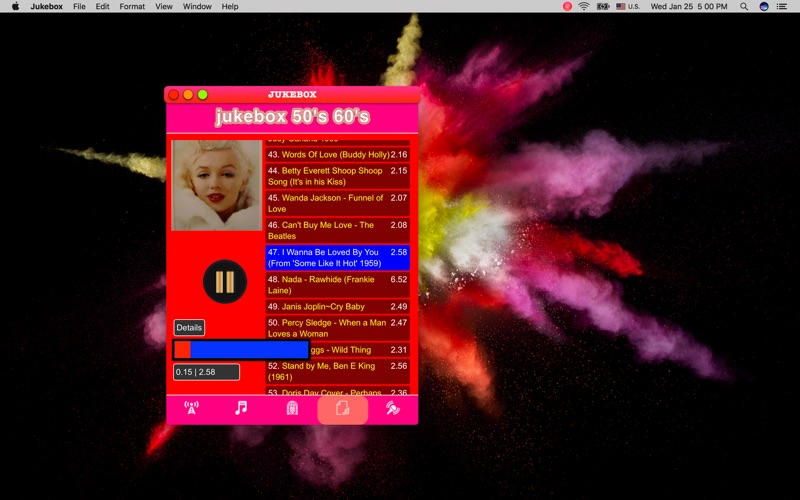800x500 pixels.
Task: Play track 46 Can't Buy Me Love
Action: pos(337,230)
